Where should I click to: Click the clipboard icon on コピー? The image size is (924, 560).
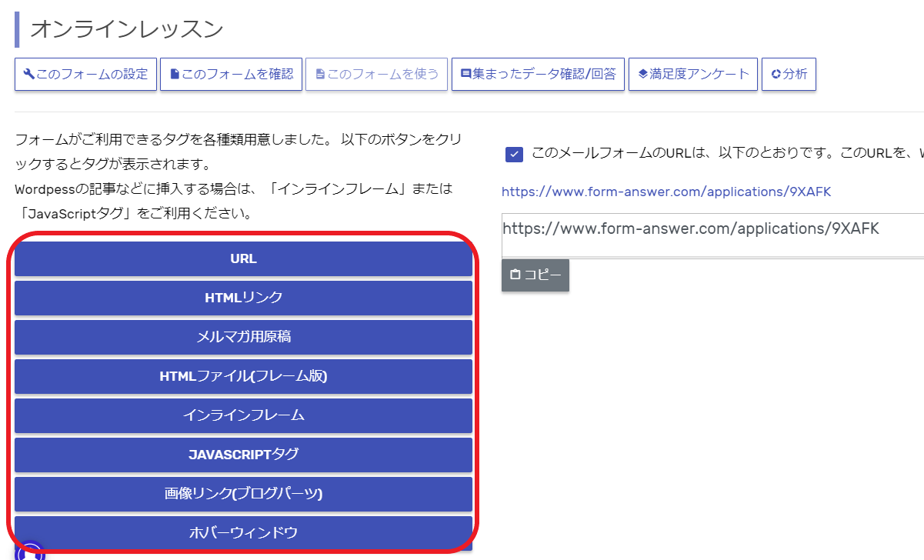click(x=515, y=275)
